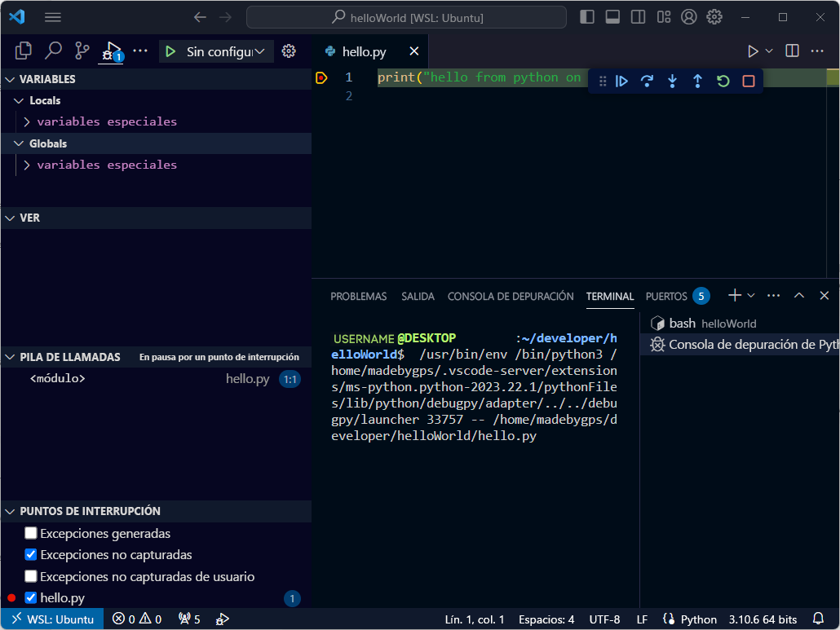Screen dimensions: 840x630
Task: Open the Search view icon
Action: click(53, 51)
